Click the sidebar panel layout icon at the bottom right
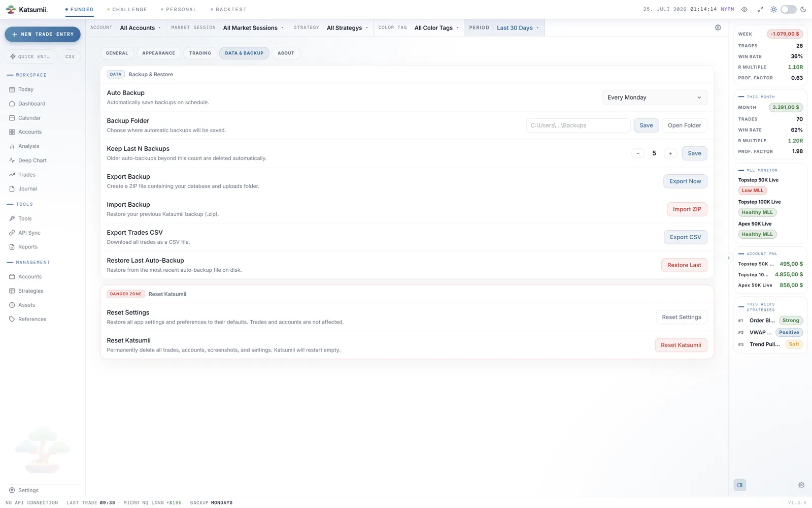812x508 pixels. coord(740,485)
